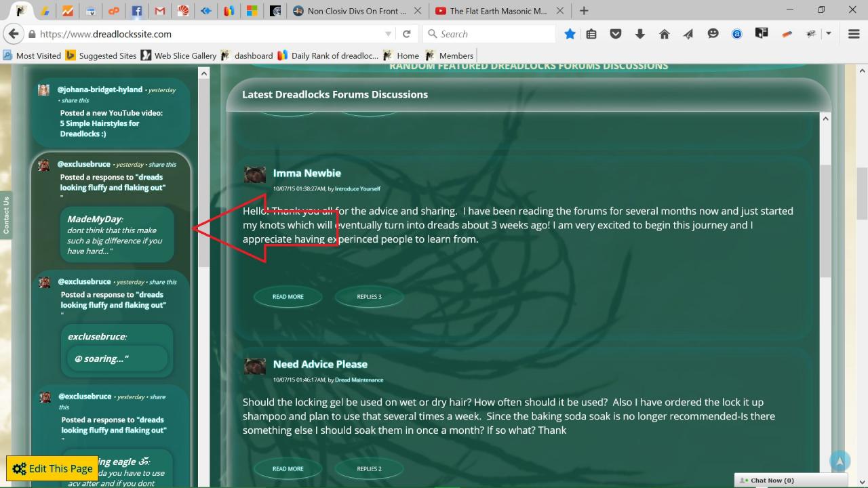Open the smiley chat toolbar icon
This screenshot has width=868, height=488.
point(713,34)
